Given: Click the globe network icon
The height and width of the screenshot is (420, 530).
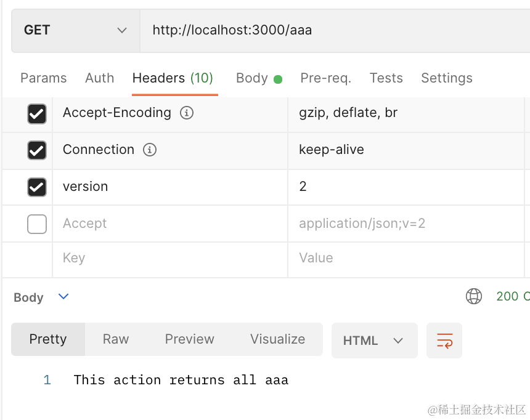Looking at the screenshot, I should pos(474,297).
